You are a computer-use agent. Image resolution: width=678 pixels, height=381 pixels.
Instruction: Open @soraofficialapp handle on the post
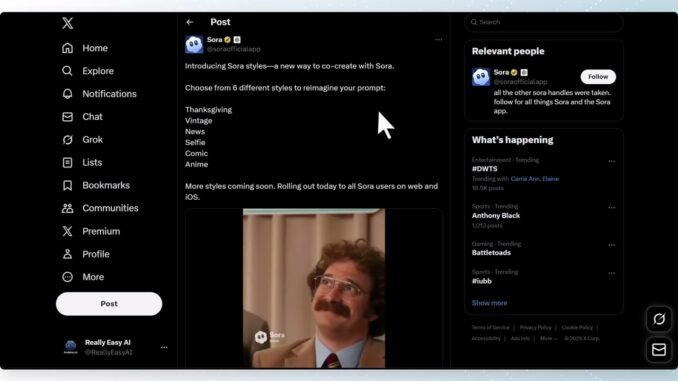coord(233,49)
